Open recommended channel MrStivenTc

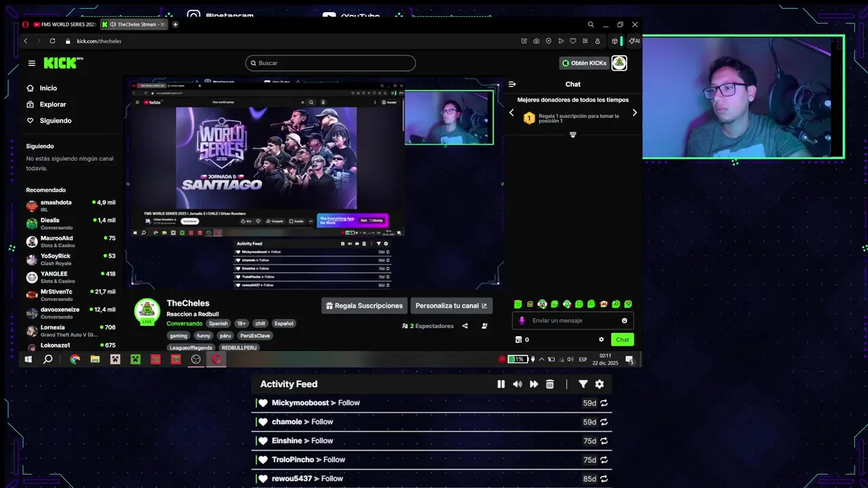71,295
